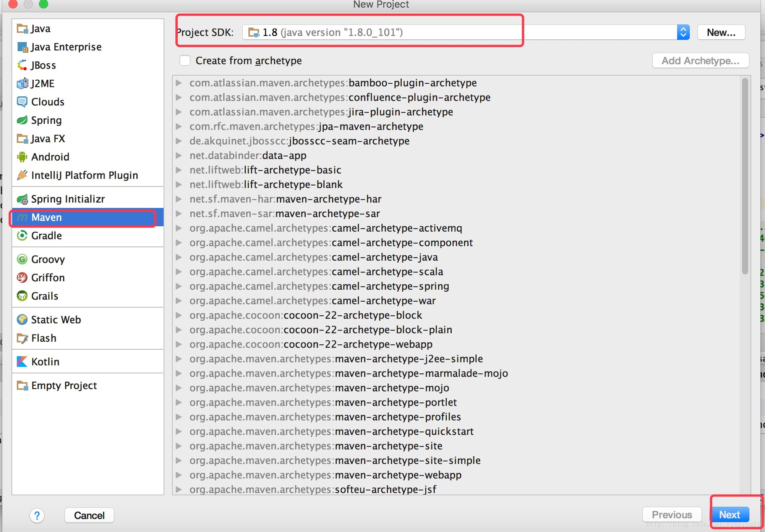
Task: Click the Next button to proceed
Action: coord(730,514)
